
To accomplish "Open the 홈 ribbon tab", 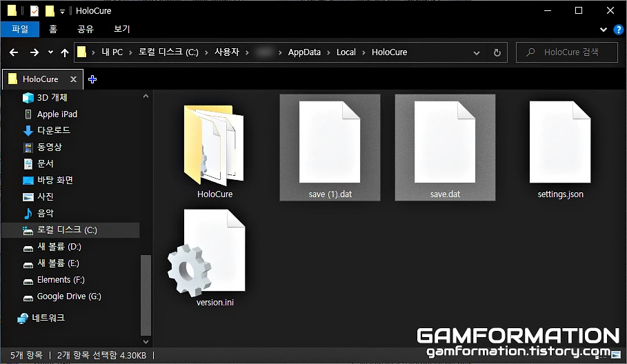I will (x=53, y=29).
